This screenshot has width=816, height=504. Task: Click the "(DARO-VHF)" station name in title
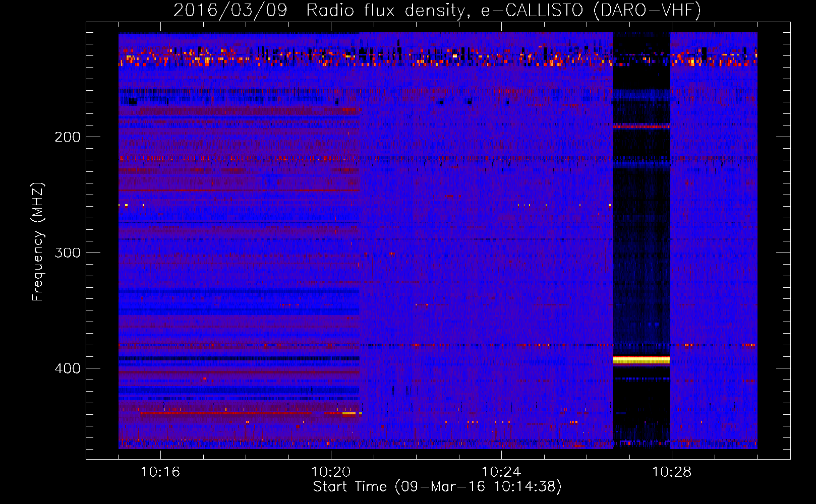pos(647,10)
